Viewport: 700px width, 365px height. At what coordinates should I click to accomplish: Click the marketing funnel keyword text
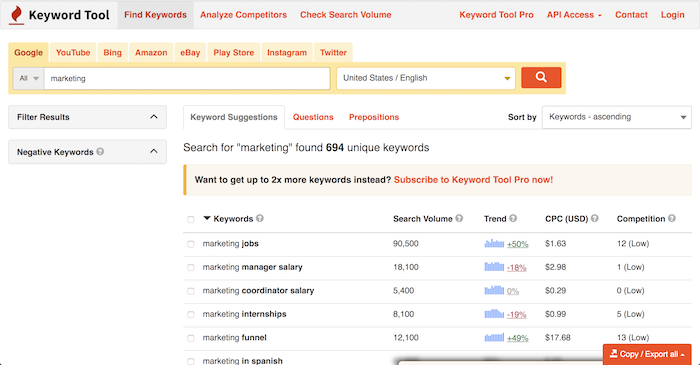click(x=235, y=338)
